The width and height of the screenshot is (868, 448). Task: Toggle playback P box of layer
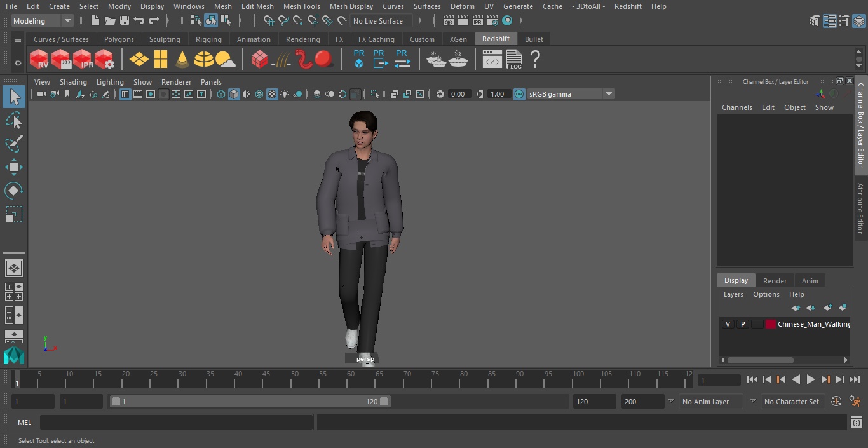pos(742,324)
